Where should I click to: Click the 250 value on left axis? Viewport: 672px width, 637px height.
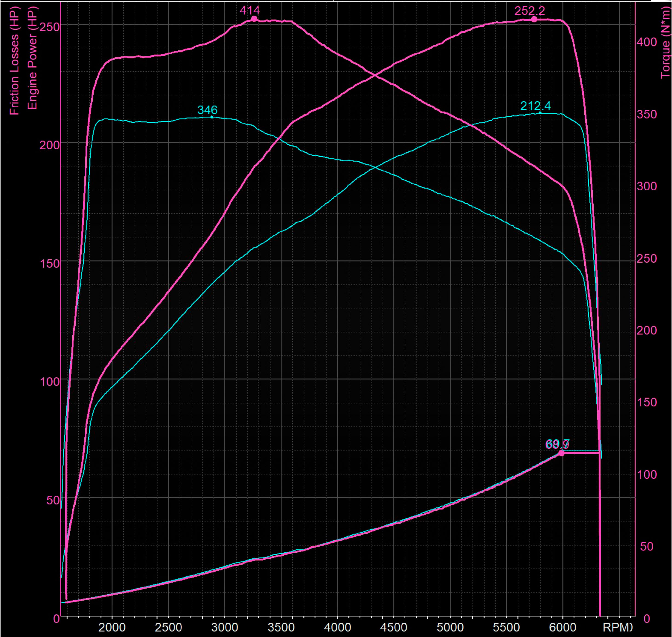point(50,27)
